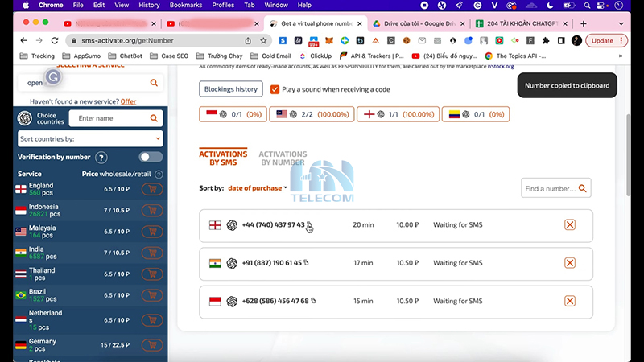644x362 pixels.
Task: Click the Chrome Update button
Action: [x=603, y=40]
